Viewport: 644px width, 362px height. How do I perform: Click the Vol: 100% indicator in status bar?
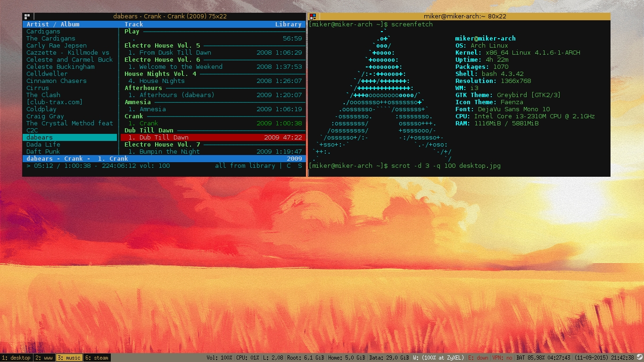point(220,358)
